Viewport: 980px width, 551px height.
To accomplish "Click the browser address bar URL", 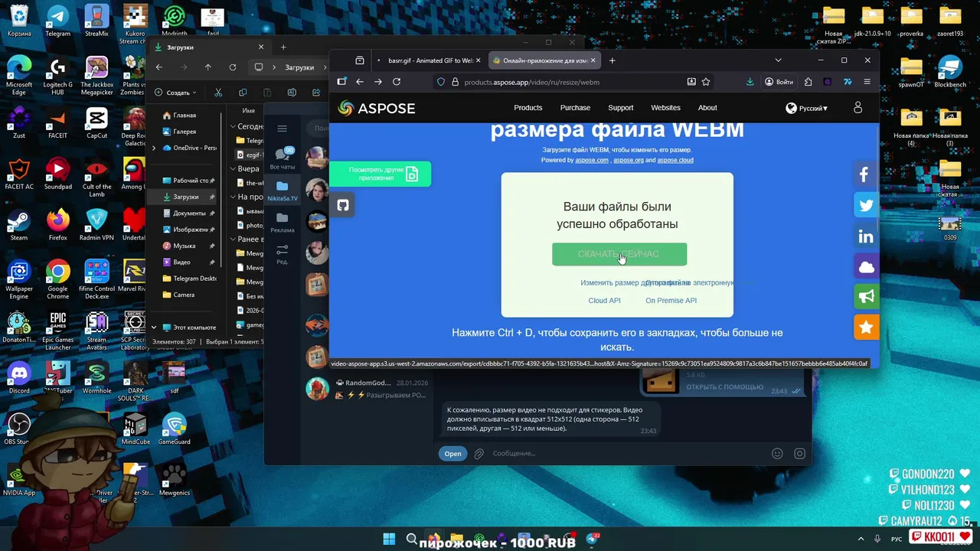I will [531, 82].
